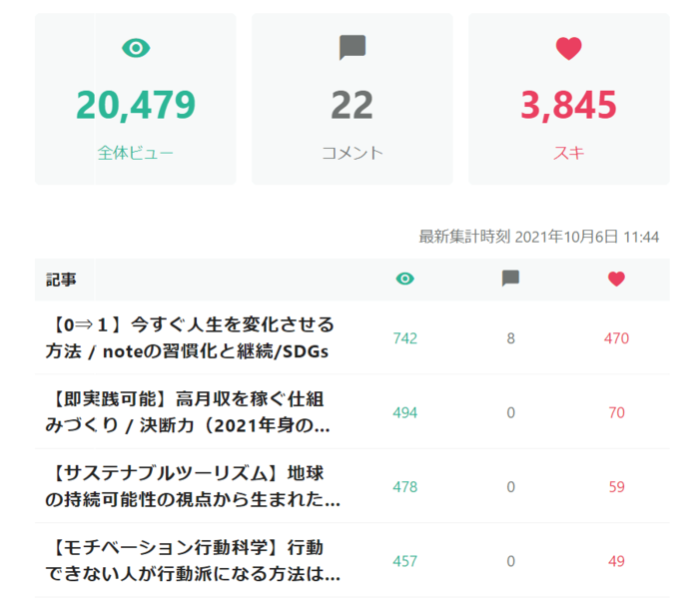Open the 全体ビュー summary card

pyautogui.click(x=135, y=99)
